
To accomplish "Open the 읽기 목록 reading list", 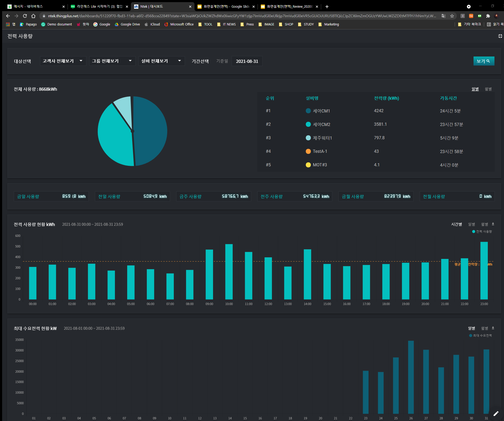I will (x=495, y=24).
